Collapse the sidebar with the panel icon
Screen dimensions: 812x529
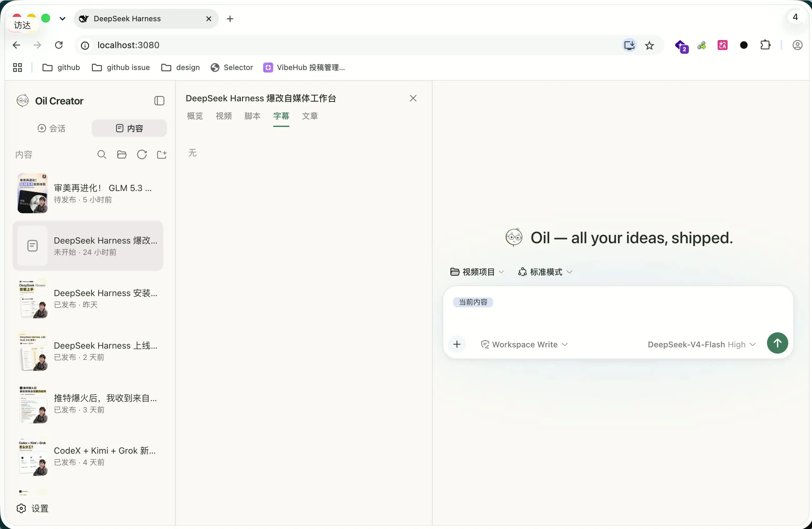coord(159,101)
